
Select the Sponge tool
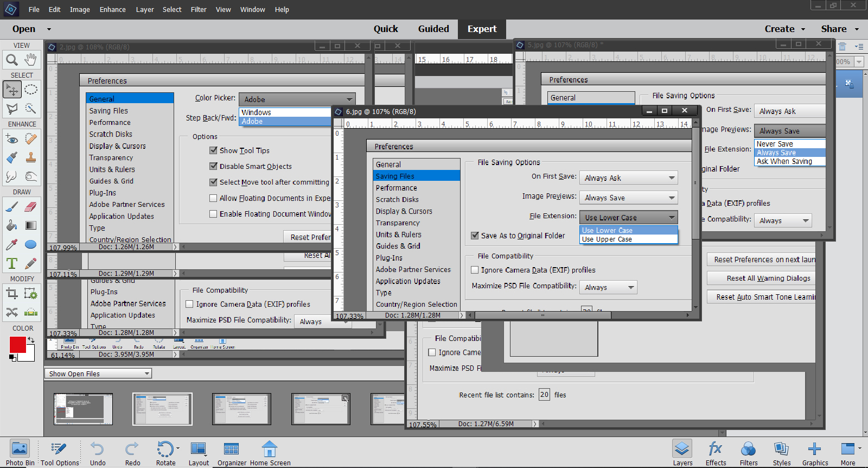click(x=31, y=176)
